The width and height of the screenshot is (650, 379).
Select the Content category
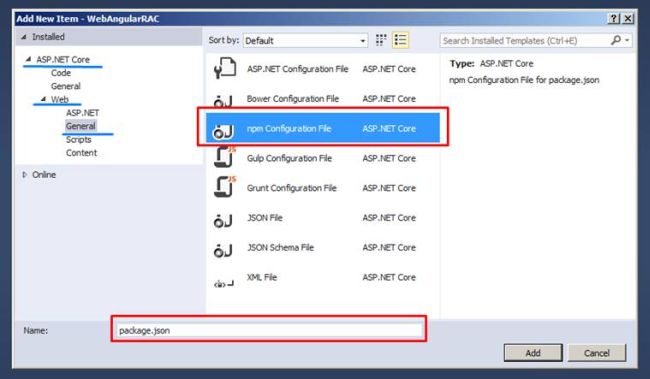coord(81,153)
